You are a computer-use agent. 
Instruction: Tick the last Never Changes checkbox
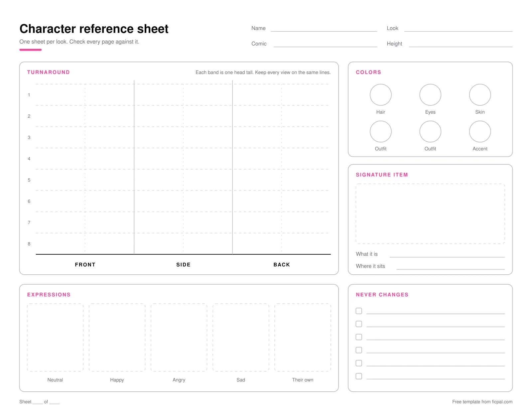click(359, 376)
